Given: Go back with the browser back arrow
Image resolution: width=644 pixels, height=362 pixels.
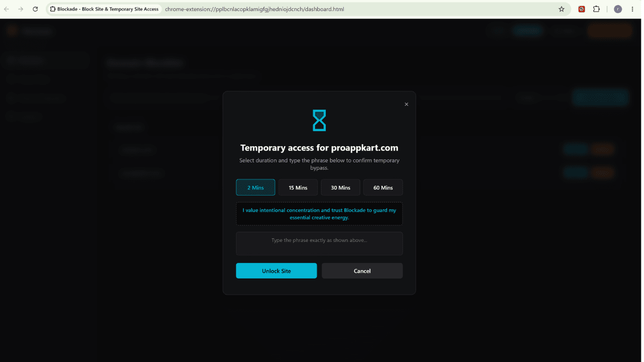Looking at the screenshot, I should 7,9.
